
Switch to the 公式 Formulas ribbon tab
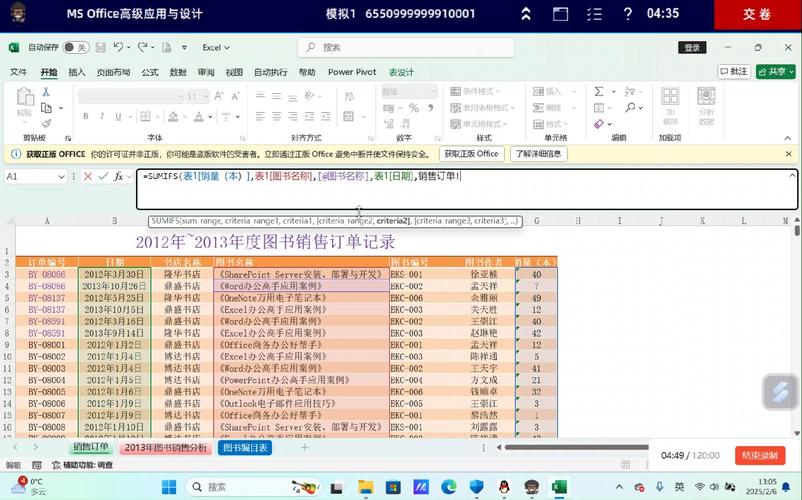point(150,72)
